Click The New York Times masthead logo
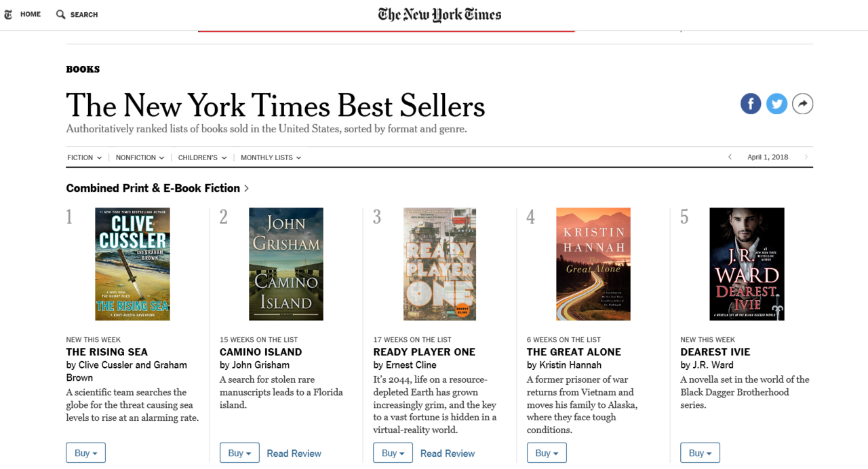This screenshot has width=868, height=469. click(x=439, y=14)
